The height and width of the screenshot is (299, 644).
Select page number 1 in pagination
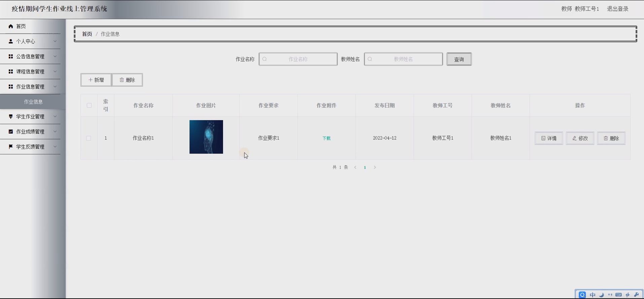[x=365, y=167]
